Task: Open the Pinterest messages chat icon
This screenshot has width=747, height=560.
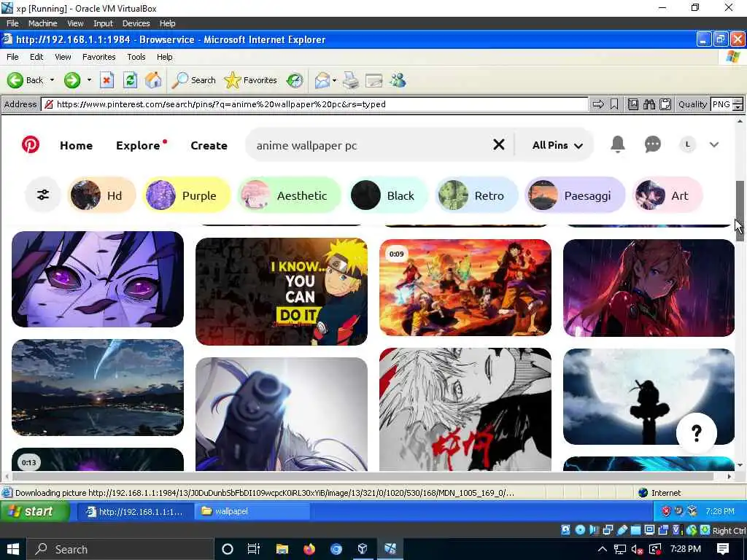Action: pyautogui.click(x=652, y=144)
